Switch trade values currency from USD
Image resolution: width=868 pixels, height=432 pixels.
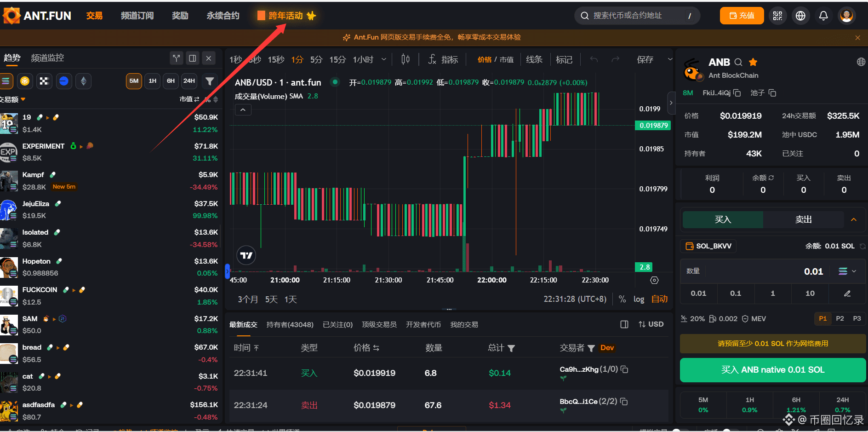651,324
